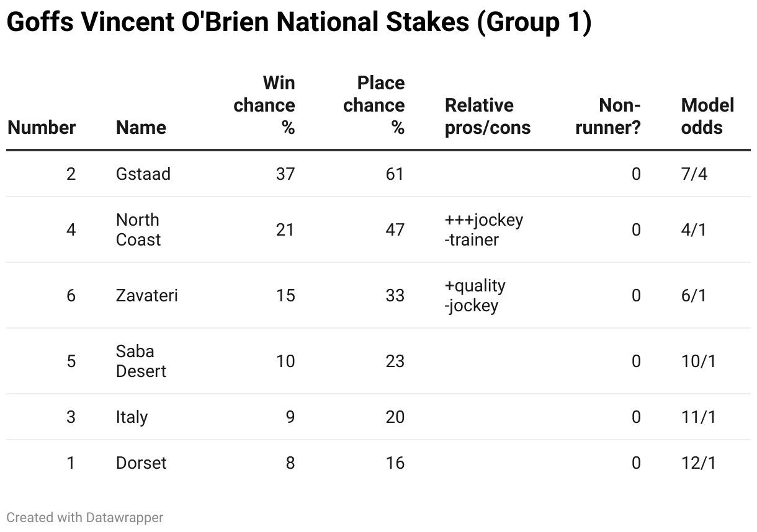This screenshot has width=757, height=532.
Task: Click the Saba Desert row name
Action: coord(141,361)
